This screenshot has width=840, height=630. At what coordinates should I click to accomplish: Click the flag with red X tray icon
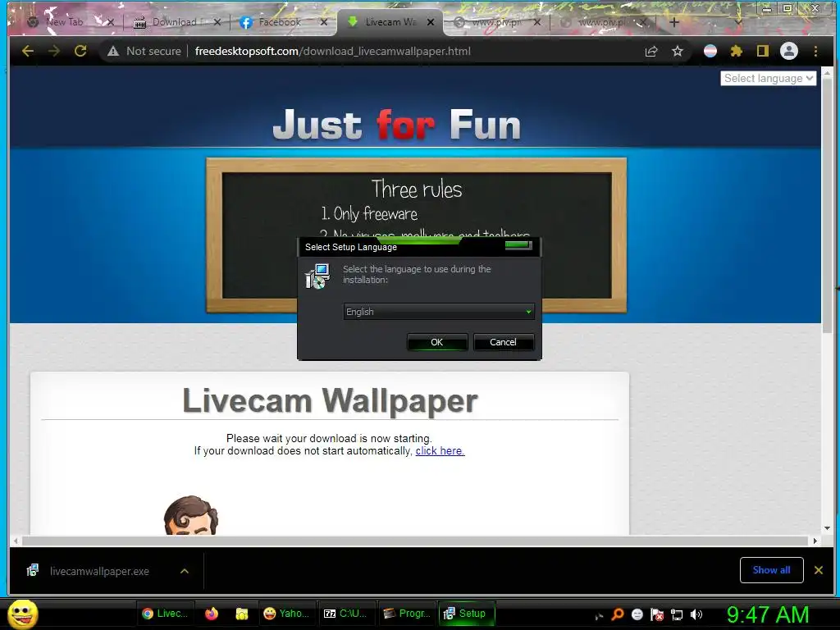[657, 614]
